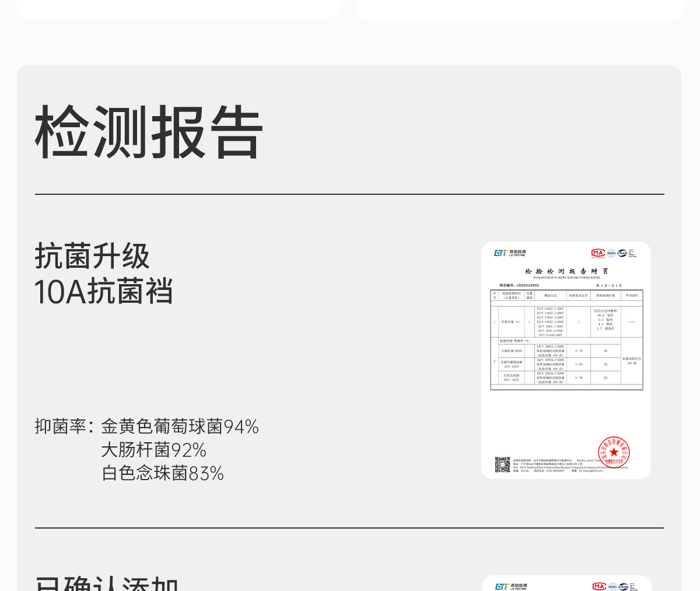This screenshot has width=700, height=591.
Task: Click the MA mark on the lower report
Action: tap(599, 586)
